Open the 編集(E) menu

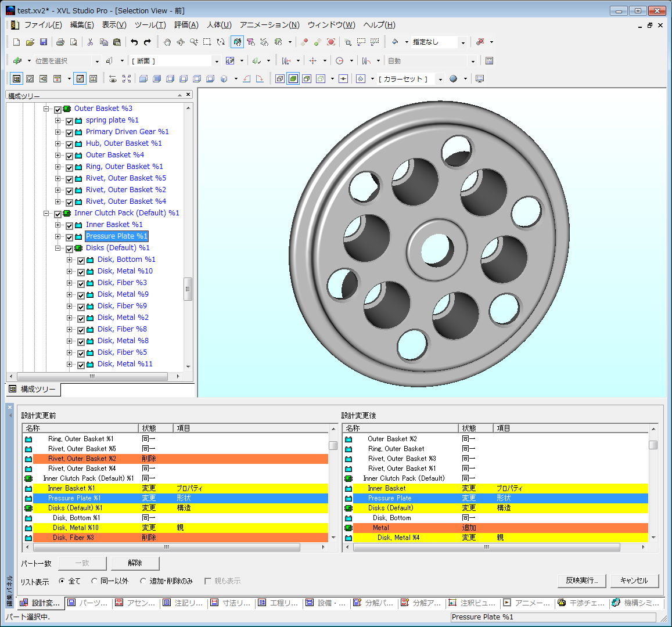82,25
